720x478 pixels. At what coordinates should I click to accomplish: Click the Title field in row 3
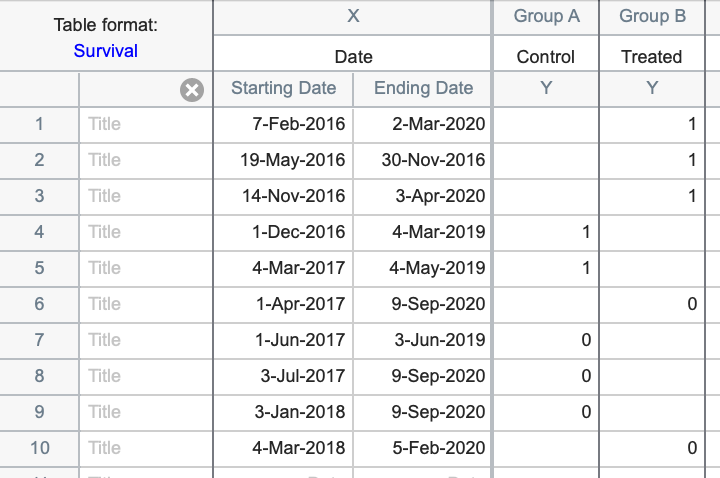pyautogui.click(x=145, y=196)
